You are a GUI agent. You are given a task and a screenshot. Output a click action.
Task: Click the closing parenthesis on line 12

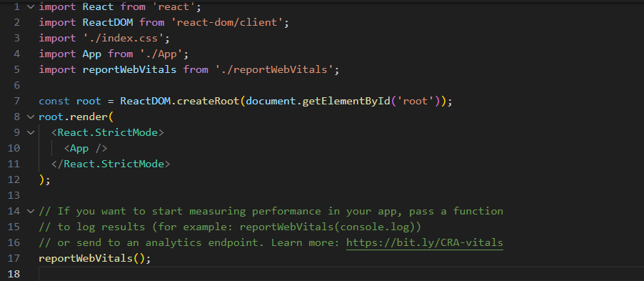41,179
